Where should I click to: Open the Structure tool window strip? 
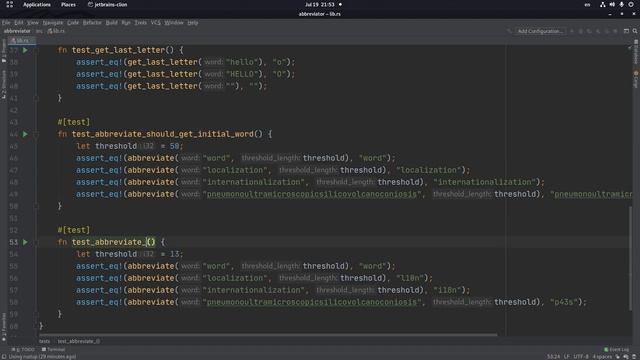coord(4,84)
